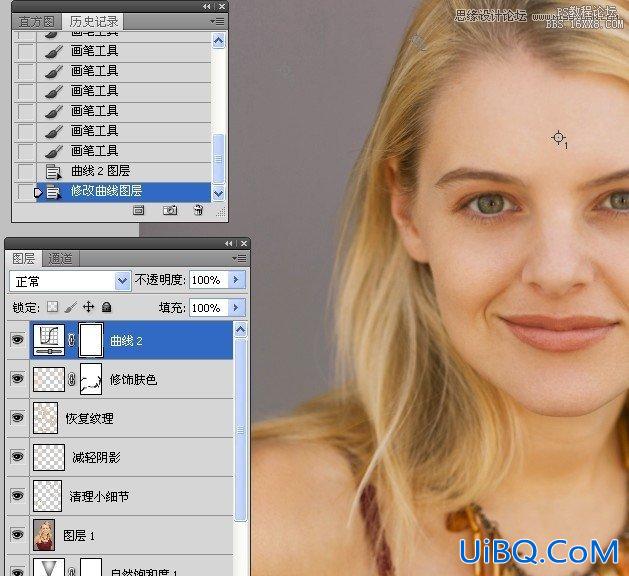The height and width of the screenshot is (576, 629).
Task: Open layers panel flyout menu
Action: 239,258
